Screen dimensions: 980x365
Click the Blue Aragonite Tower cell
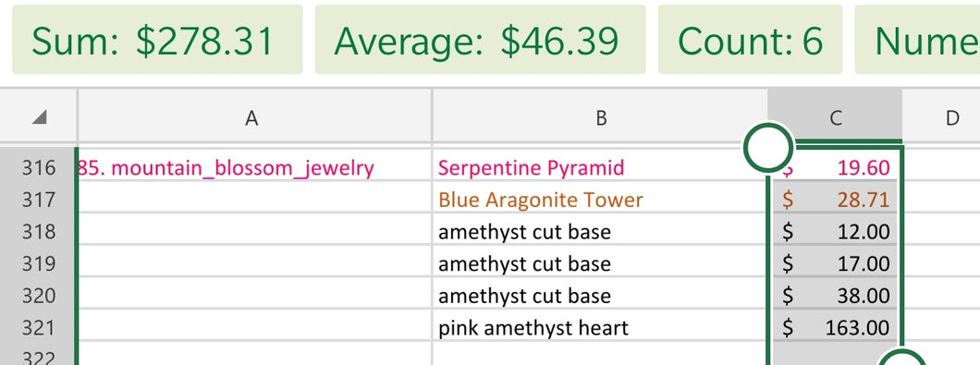(x=600, y=200)
